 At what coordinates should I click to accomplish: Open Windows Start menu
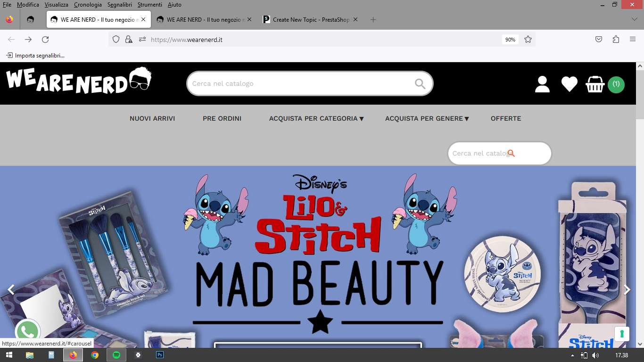9,355
